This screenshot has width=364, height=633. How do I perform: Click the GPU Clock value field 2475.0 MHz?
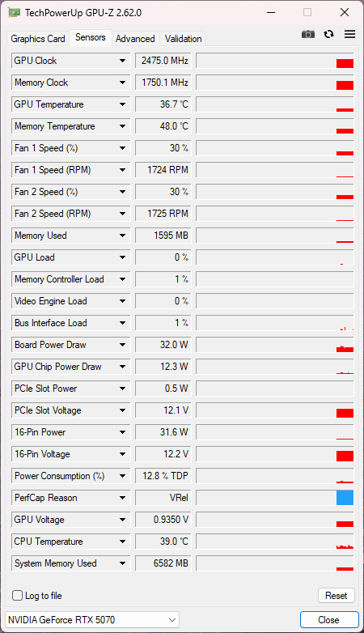tap(164, 61)
